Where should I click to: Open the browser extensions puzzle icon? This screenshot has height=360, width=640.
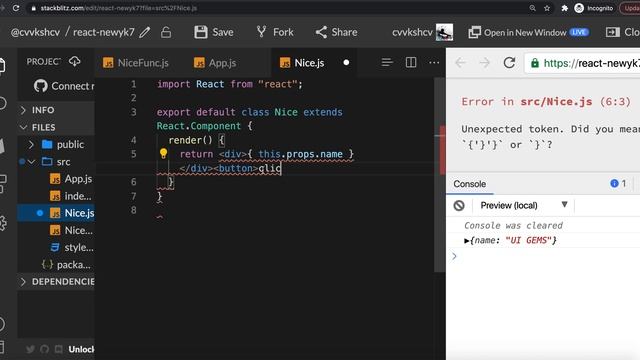pos(564,8)
